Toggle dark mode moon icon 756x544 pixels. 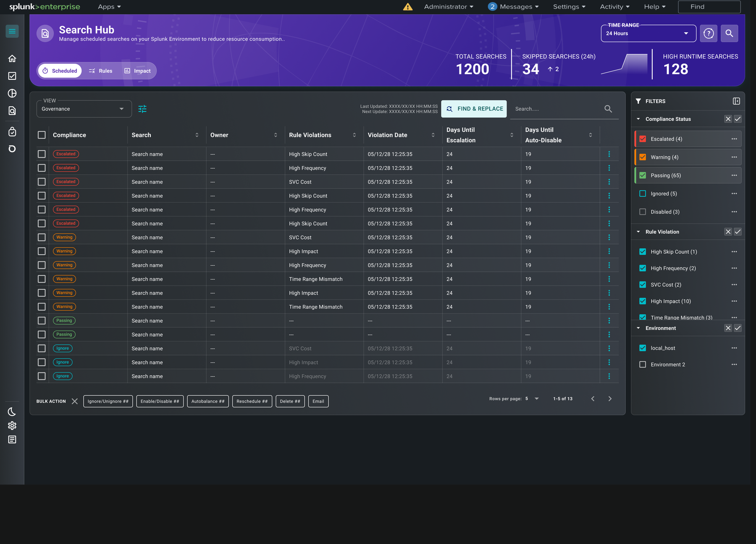pyautogui.click(x=12, y=412)
